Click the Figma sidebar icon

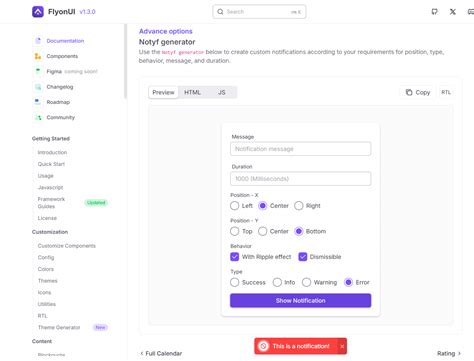coord(38,71)
